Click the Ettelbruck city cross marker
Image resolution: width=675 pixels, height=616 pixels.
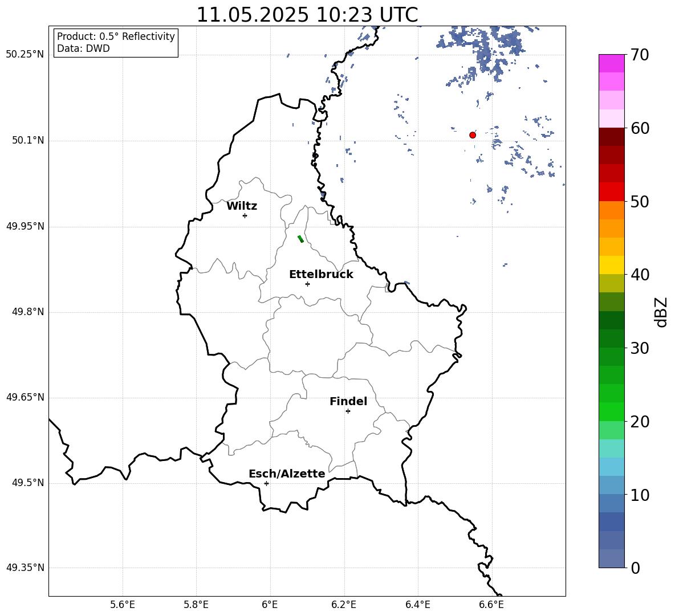(307, 284)
